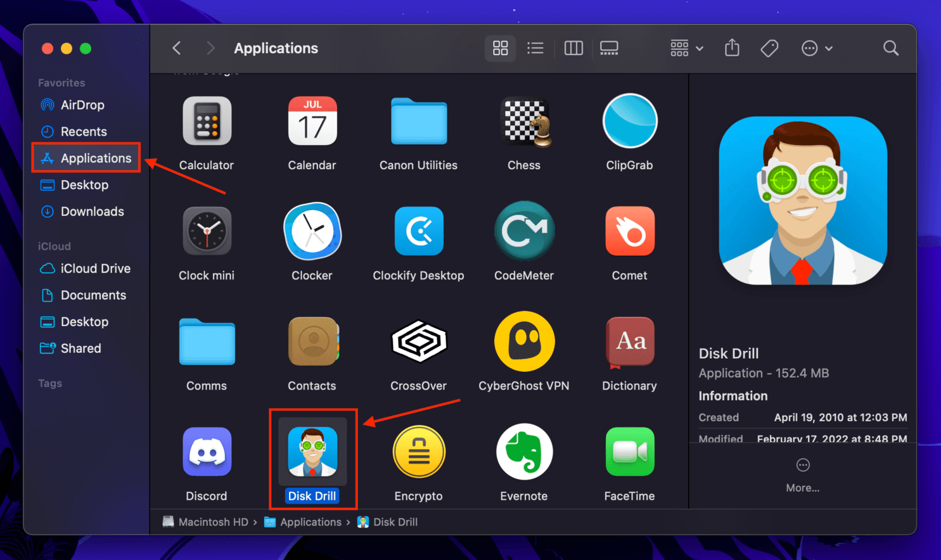Select the Discord app icon
Viewport: 941px width, 560px height.
coord(207,452)
